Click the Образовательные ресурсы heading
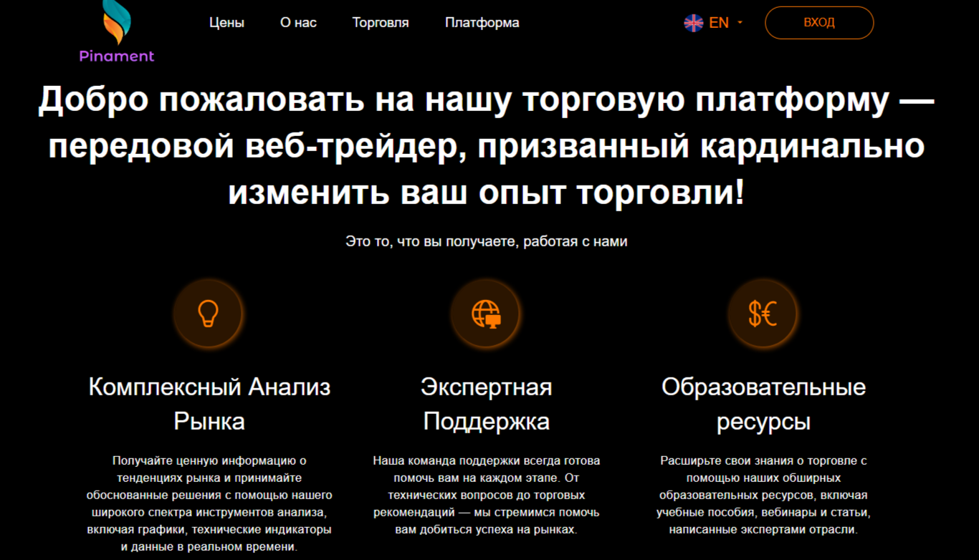979x560 pixels. [x=764, y=404]
